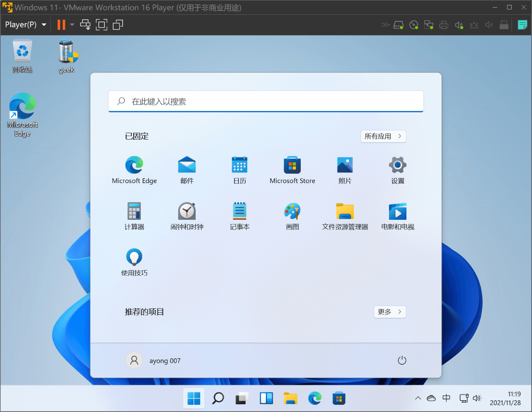Image resolution: width=532 pixels, height=412 pixels.
Task: Select Microsoft Edge desktop shortcut
Action: coord(22,115)
